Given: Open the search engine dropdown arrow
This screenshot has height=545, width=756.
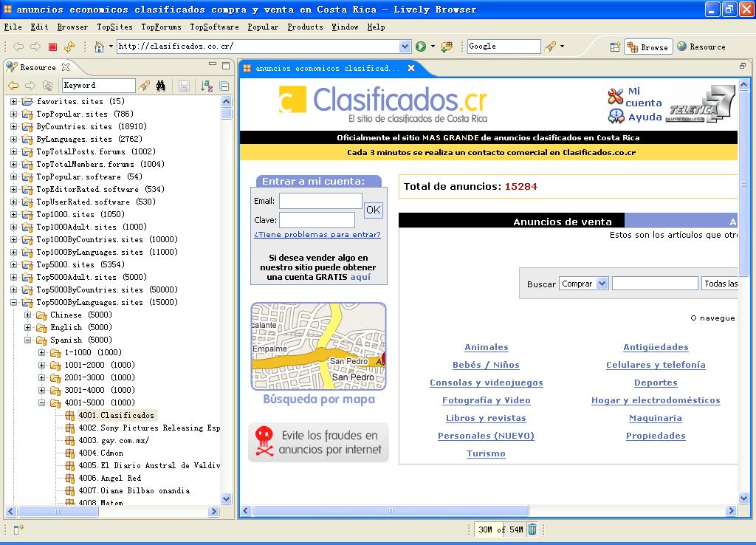Looking at the screenshot, I should click(562, 47).
